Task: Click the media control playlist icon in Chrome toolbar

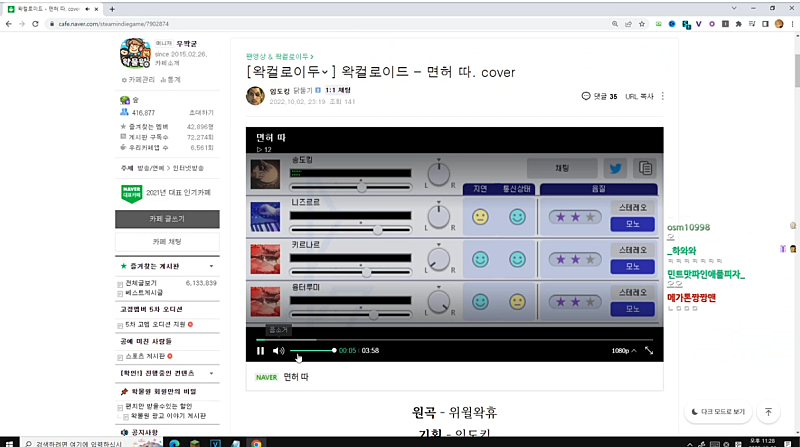Action: [x=752, y=24]
